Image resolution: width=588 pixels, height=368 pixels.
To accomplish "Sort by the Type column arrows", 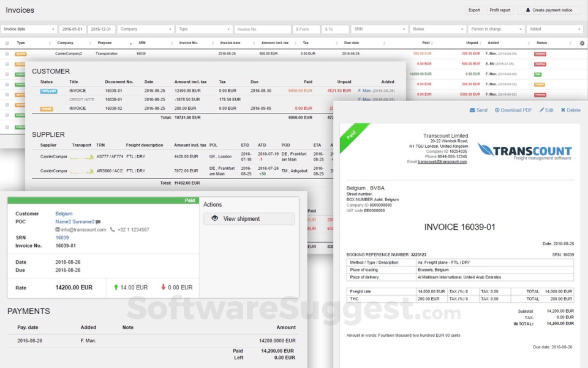I will click(50, 43).
